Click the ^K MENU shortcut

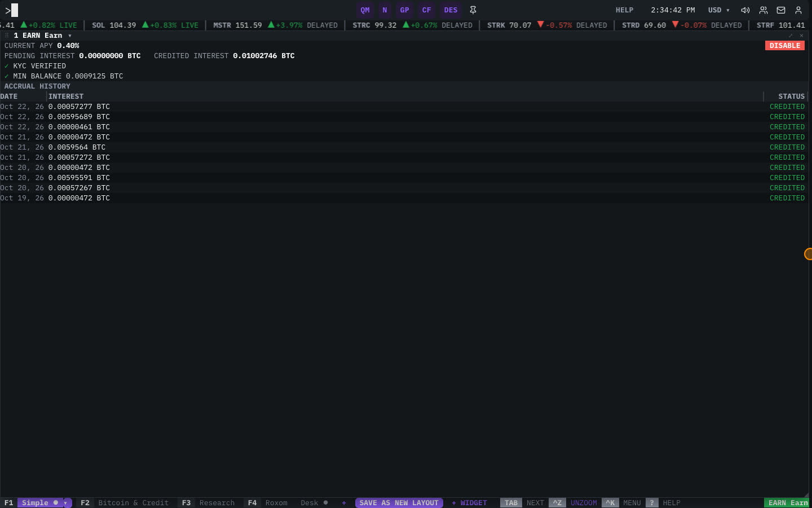[x=621, y=503]
